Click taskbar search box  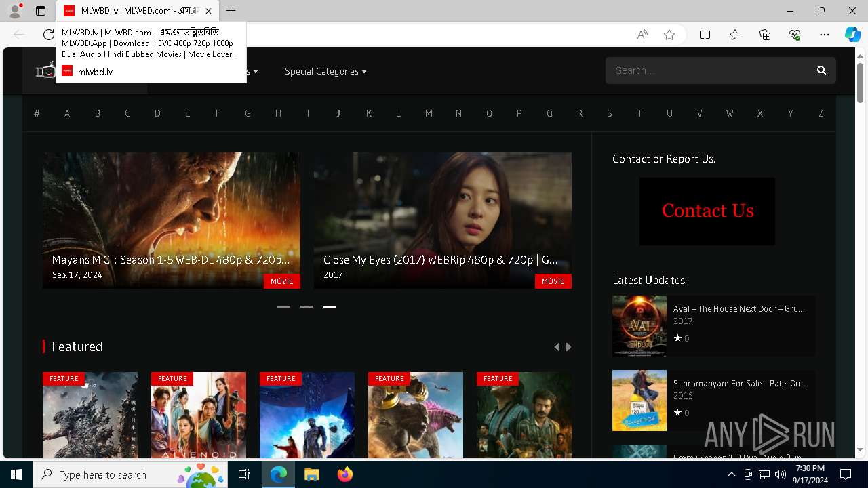[x=130, y=474]
